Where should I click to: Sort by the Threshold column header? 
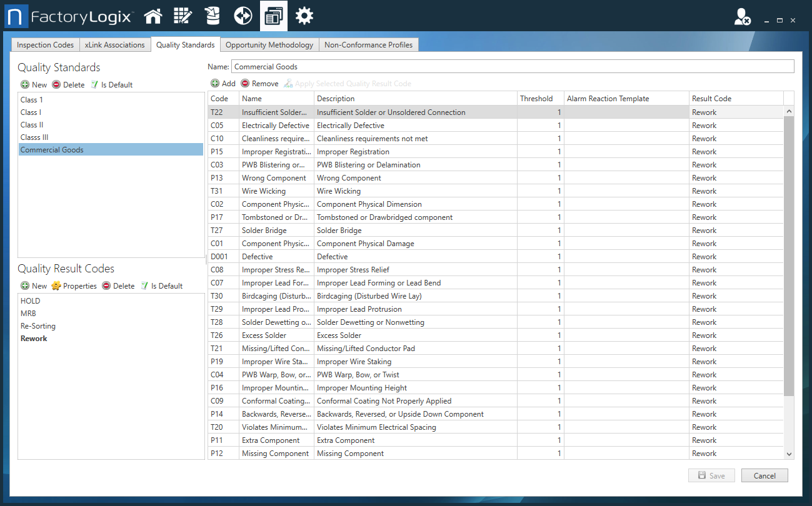[536, 99]
